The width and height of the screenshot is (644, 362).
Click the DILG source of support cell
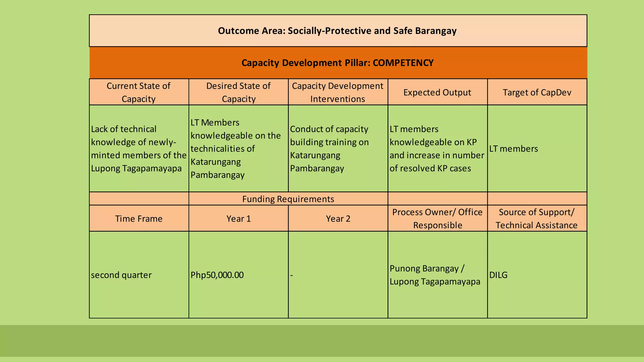point(537,275)
